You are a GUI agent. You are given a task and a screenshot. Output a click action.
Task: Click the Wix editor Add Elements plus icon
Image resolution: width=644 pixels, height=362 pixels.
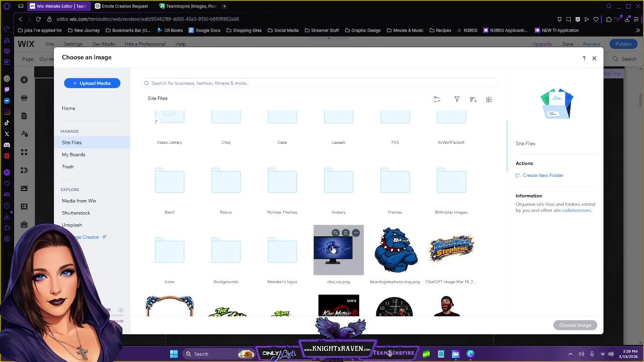coord(24,80)
